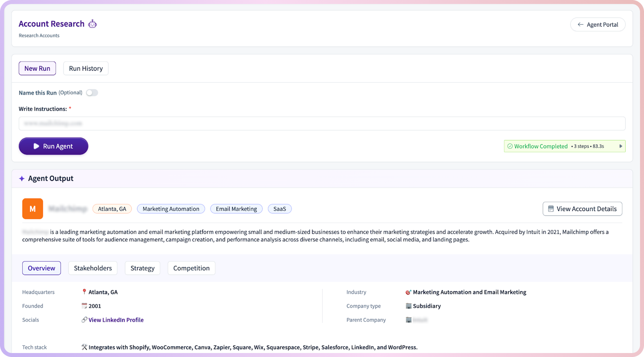Click the Tech stack integrations description text
Screen dimensions: 644x357
pyautogui.click(x=253, y=347)
